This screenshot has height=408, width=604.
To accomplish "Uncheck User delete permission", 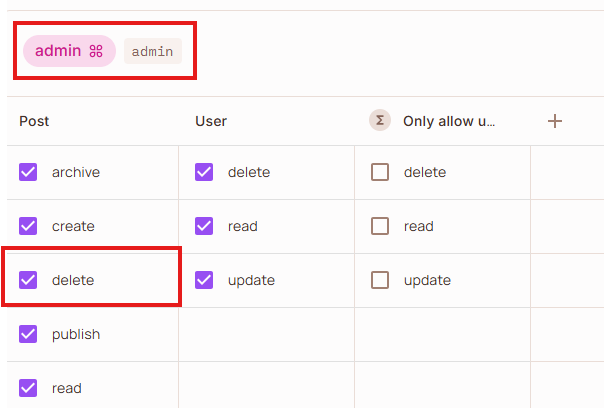I will [x=204, y=172].
